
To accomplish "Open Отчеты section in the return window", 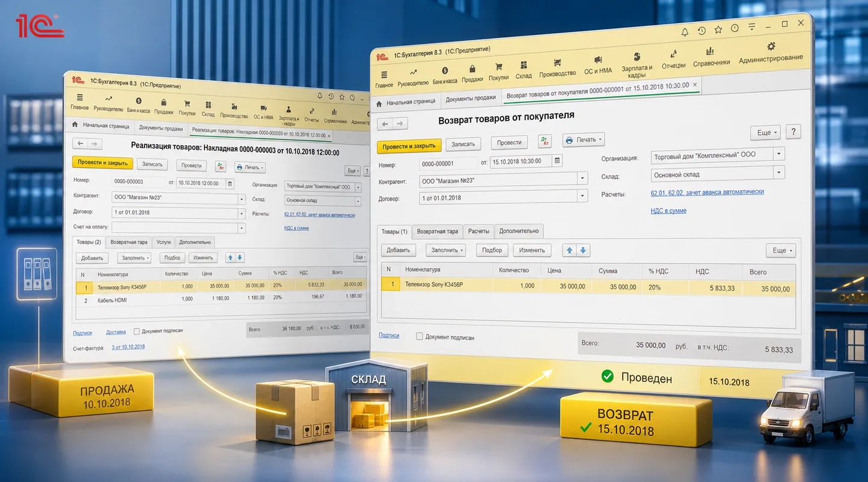I will point(673,59).
